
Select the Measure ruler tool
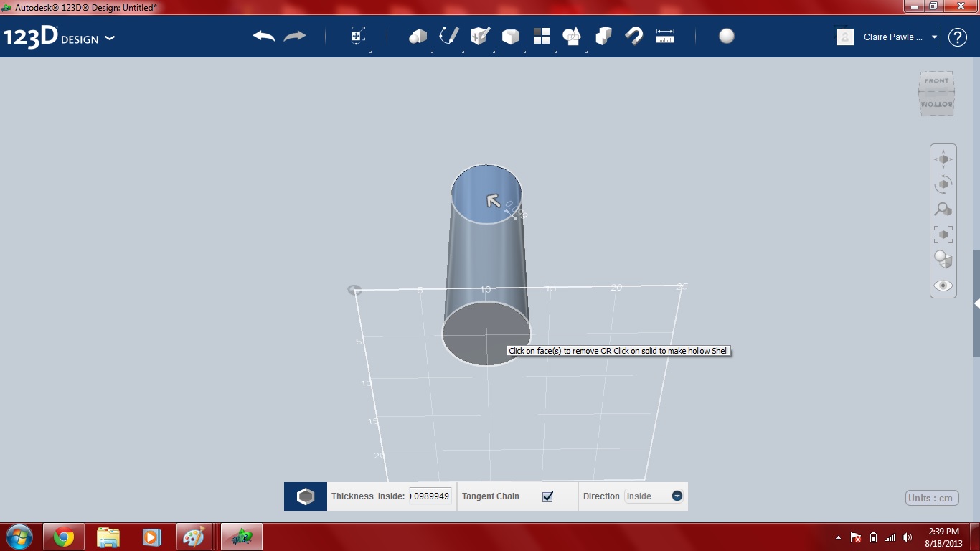click(x=665, y=36)
